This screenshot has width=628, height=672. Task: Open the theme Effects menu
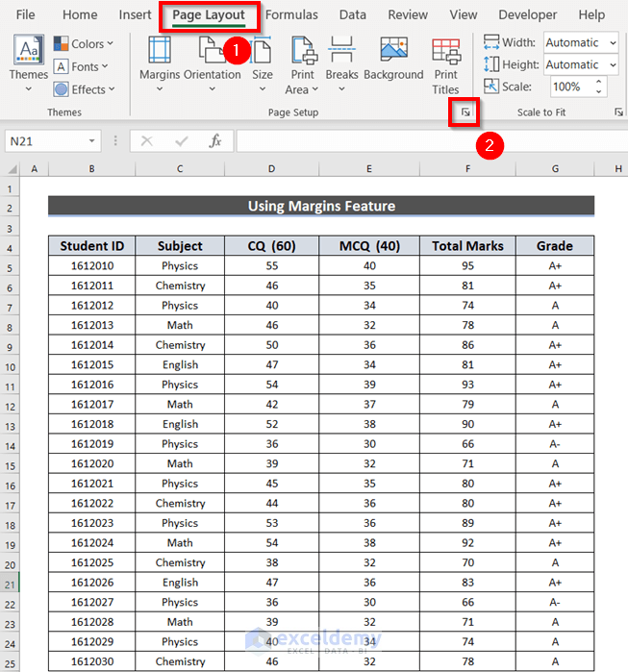(85, 89)
